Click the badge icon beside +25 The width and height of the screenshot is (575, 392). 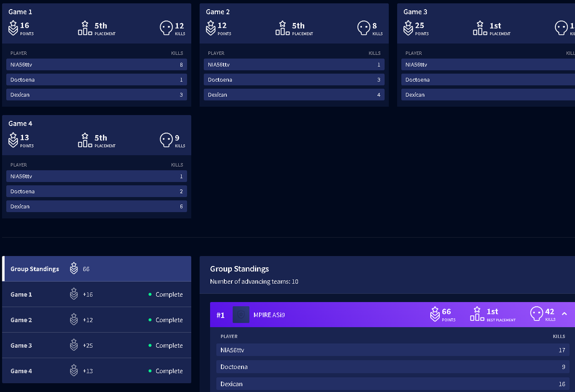coord(74,345)
